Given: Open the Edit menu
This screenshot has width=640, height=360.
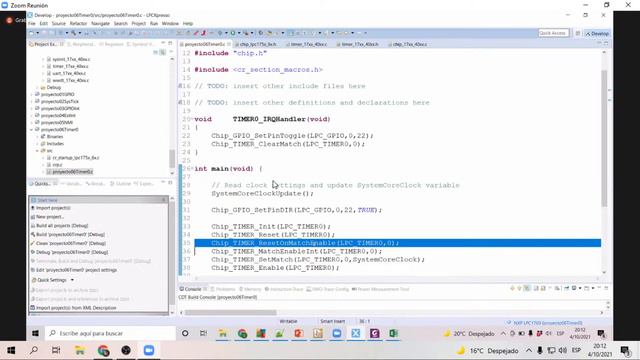Looking at the screenshot, I should pyautogui.click(x=44, y=24).
